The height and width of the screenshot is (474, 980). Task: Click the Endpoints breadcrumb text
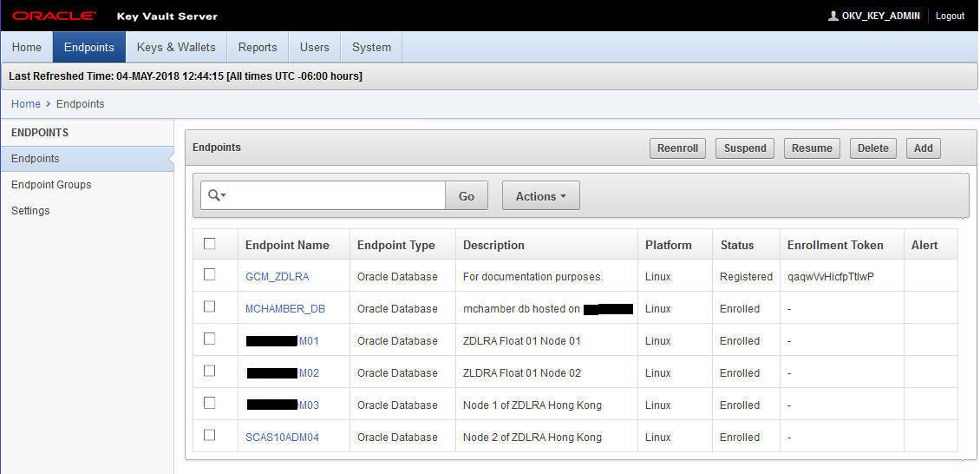81,104
